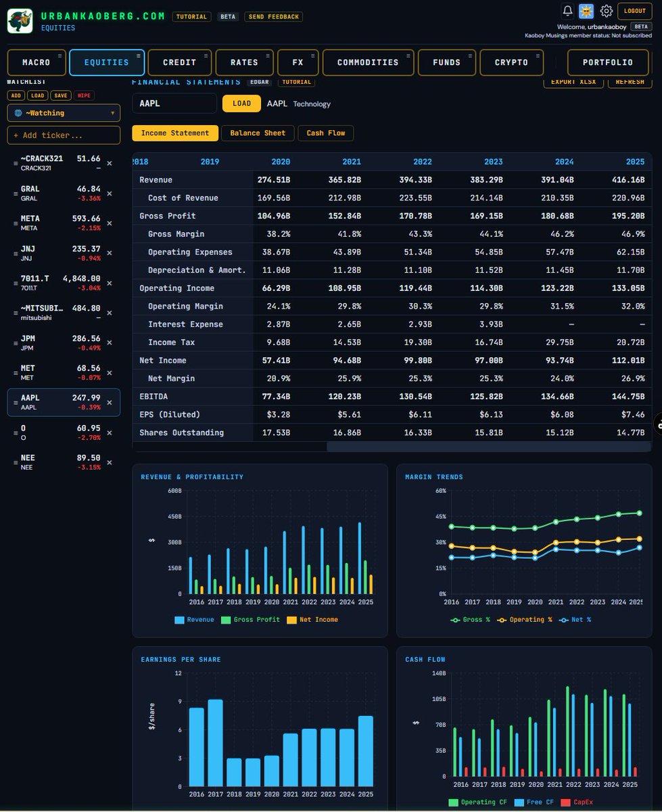Click the Add ticker input field
The height and width of the screenshot is (812, 662).
tap(64, 135)
